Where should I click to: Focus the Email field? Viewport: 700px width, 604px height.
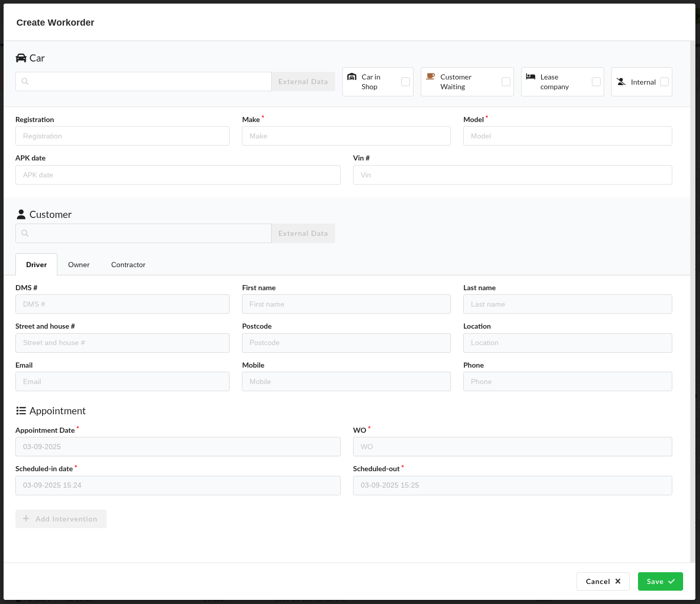click(122, 381)
